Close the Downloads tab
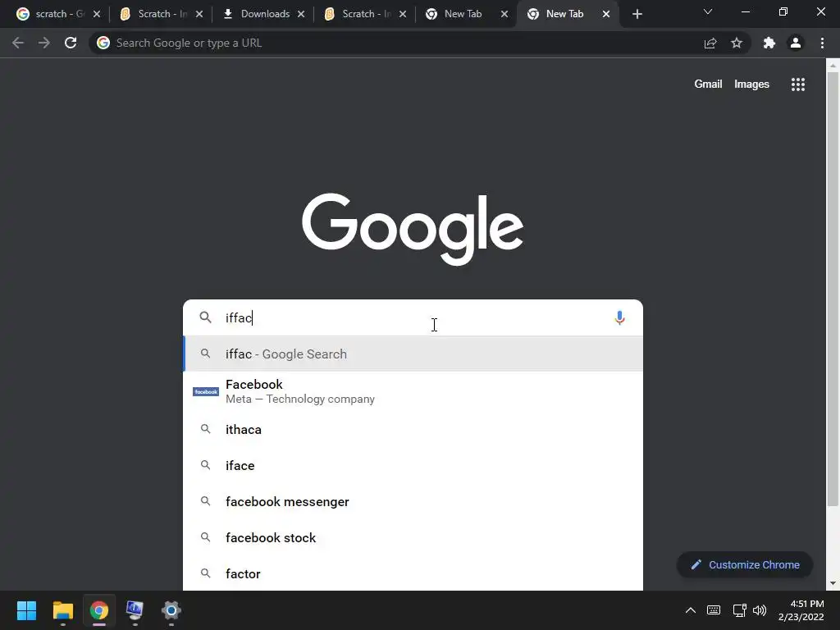Viewport: 840px width, 630px height. [x=301, y=14]
